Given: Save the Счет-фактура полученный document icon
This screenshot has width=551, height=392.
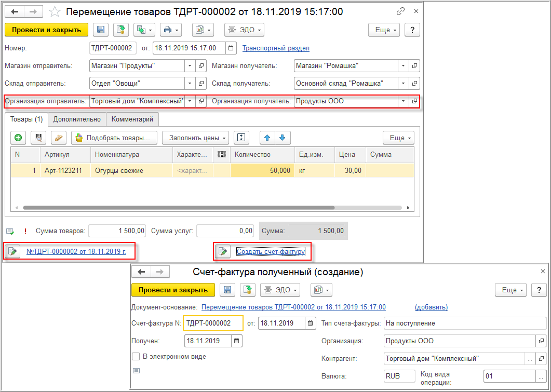Looking at the screenshot, I should [227, 290].
